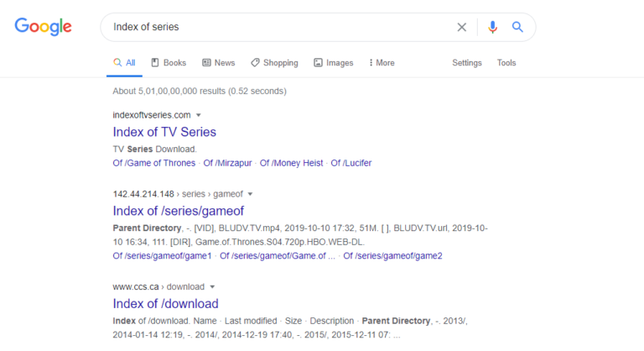Clear the search box with X icon
The width and height of the screenshot is (644, 351).
[x=462, y=27]
